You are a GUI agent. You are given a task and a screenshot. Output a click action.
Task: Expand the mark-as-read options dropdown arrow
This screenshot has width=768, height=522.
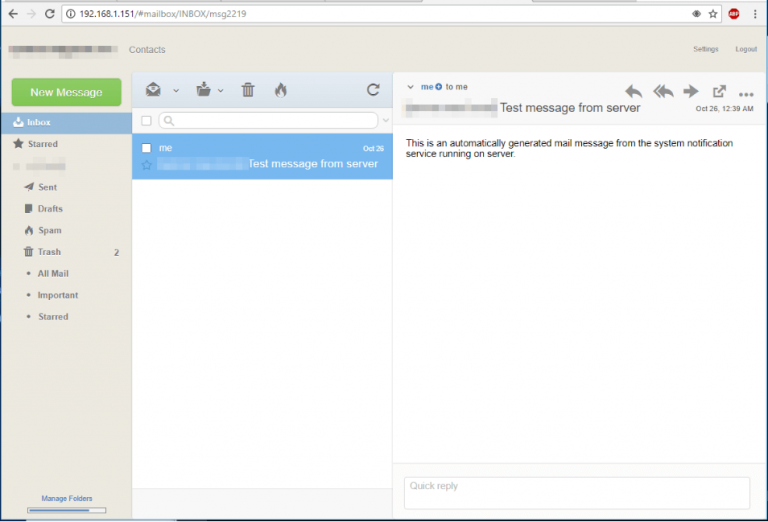(176, 91)
